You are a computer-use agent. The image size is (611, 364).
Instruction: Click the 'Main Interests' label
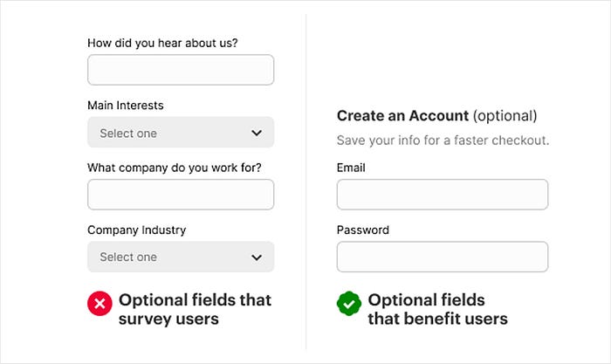[x=126, y=106]
